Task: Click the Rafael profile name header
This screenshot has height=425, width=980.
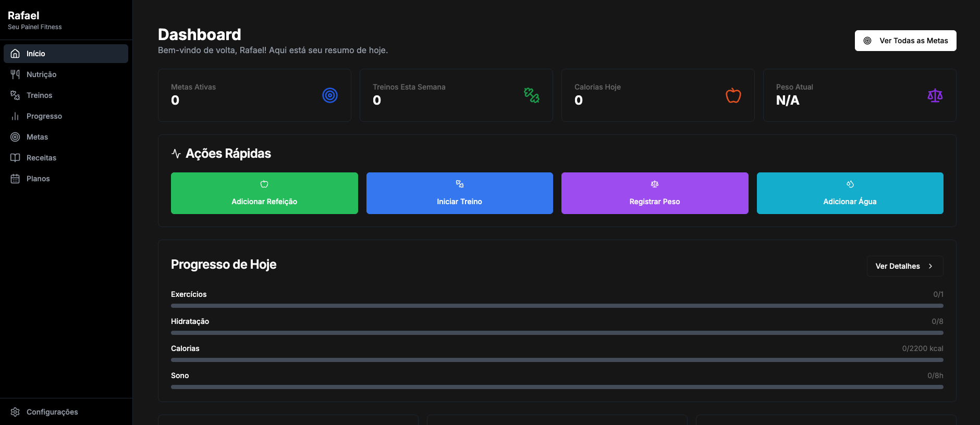Action: (23, 16)
